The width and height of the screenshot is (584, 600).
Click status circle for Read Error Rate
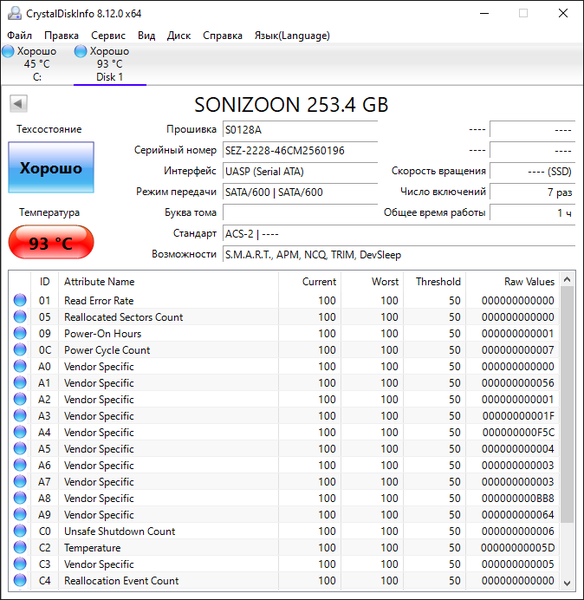coord(20,300)
